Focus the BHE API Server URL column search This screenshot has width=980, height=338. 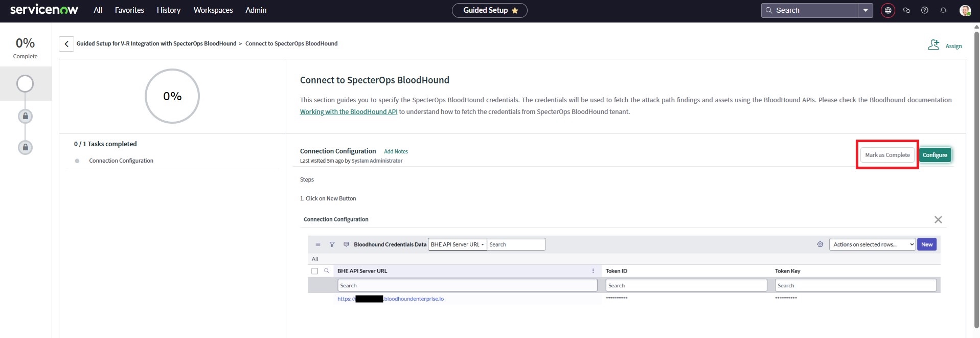(x=467, y=285)
